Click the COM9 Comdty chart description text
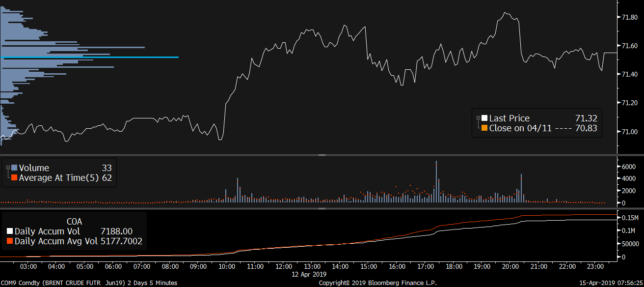 pos(89,283)
